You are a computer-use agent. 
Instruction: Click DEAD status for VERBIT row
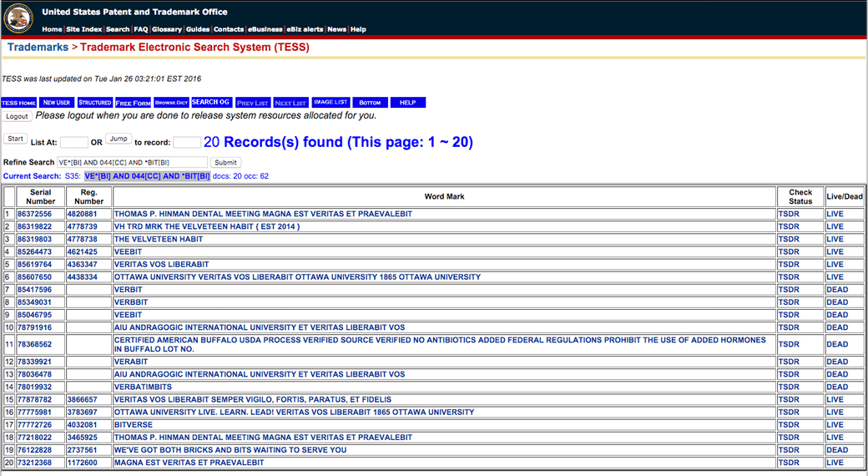(837, 290)
